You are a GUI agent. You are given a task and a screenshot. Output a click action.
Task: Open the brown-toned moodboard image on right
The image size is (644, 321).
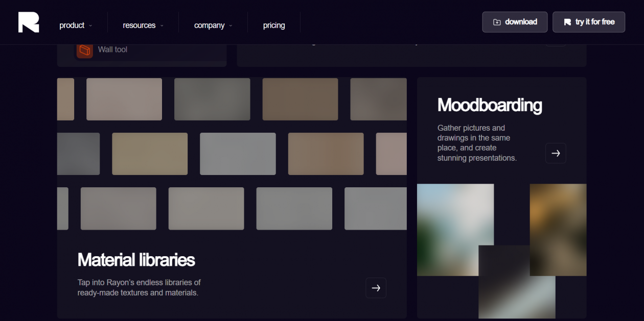pyautogui.click(x=558, y=230)
